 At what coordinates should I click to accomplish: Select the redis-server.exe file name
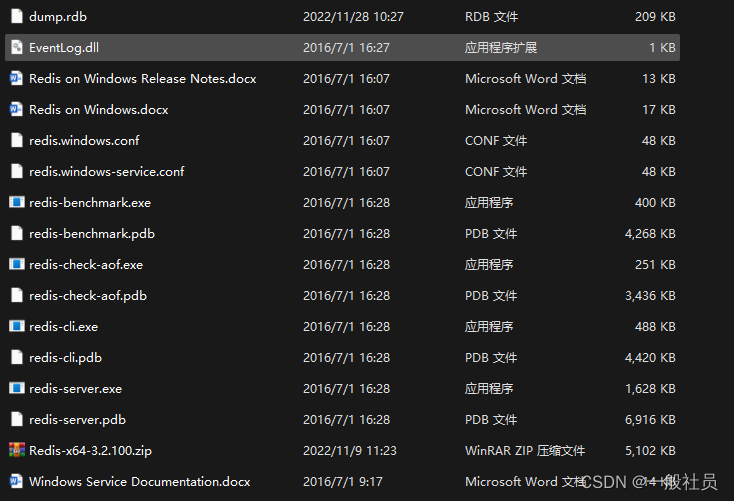(x=75, y=389)
